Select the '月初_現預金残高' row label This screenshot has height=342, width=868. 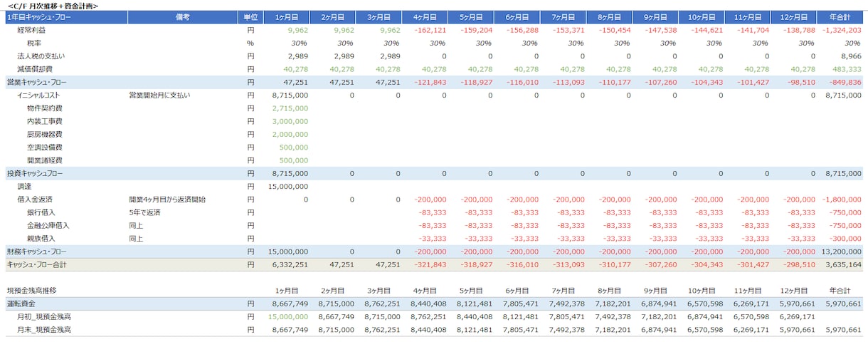click(44, 316)
